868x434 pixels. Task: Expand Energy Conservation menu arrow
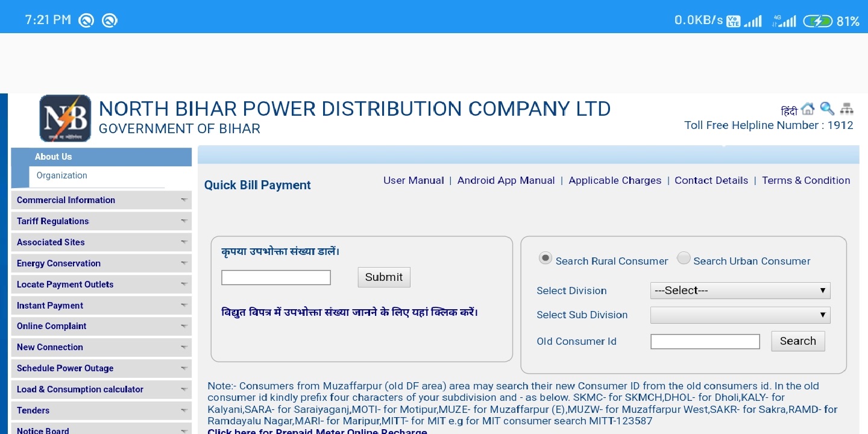[184, 263]
